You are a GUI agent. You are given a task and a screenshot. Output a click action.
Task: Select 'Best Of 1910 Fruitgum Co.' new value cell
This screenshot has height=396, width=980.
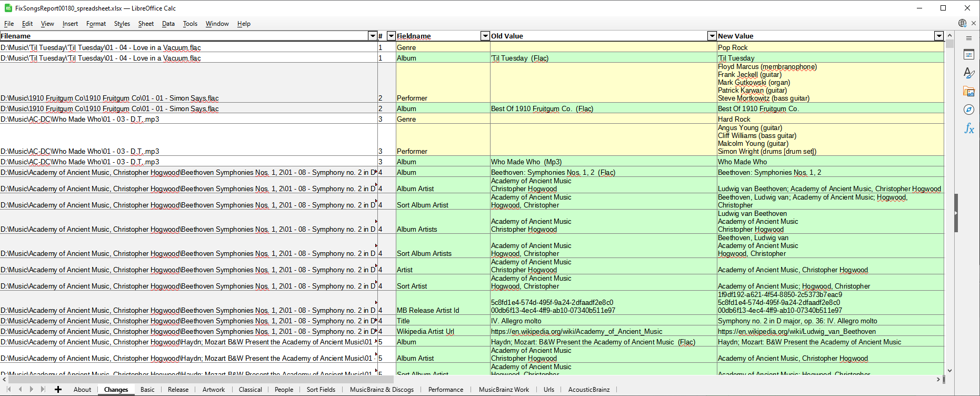point(831,108)
